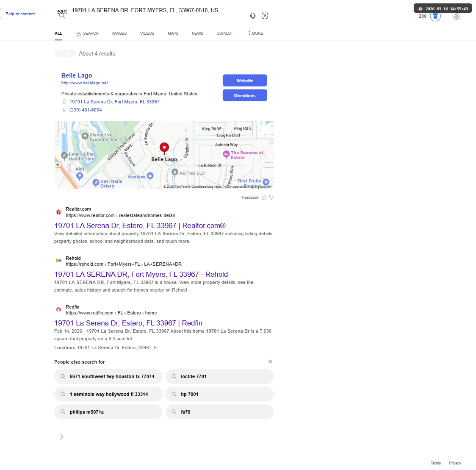Viewport: 476px width, 470px height.
Task: Call the (239) 481-6034 phone link
Action: tap(86, 110)
